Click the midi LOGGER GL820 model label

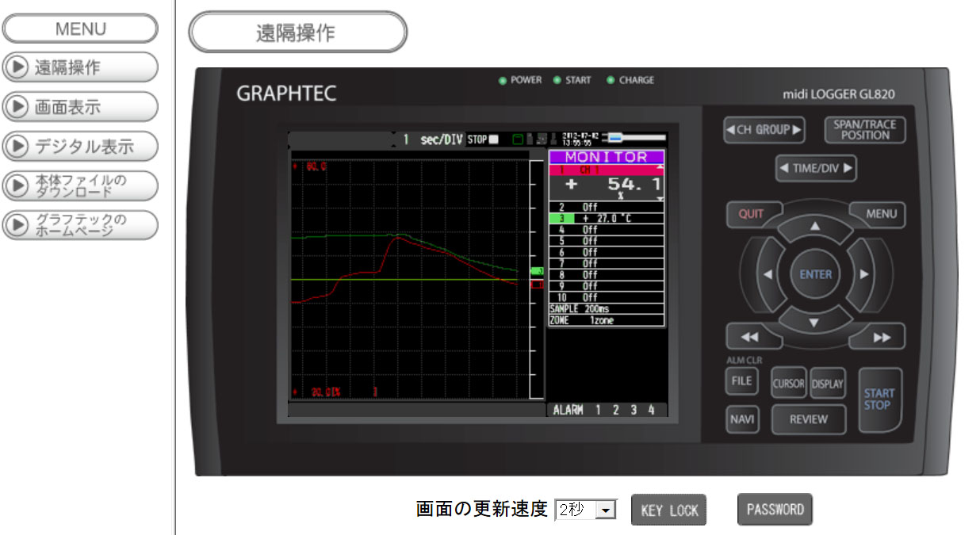839,94
